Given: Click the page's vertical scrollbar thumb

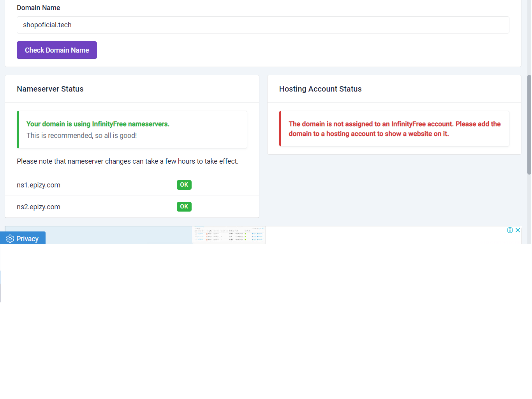Looking at the screenshot, I should click(x=529, y=125).
